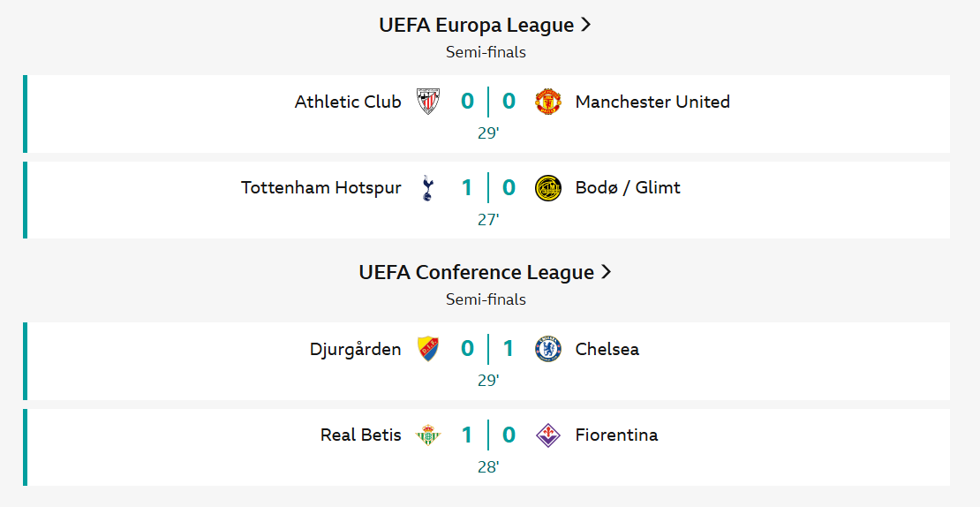This screenshot has width=980, height=507.
Task: Open the Djurgården v Chelsea 0-1 score
Action: pos(488,348)
